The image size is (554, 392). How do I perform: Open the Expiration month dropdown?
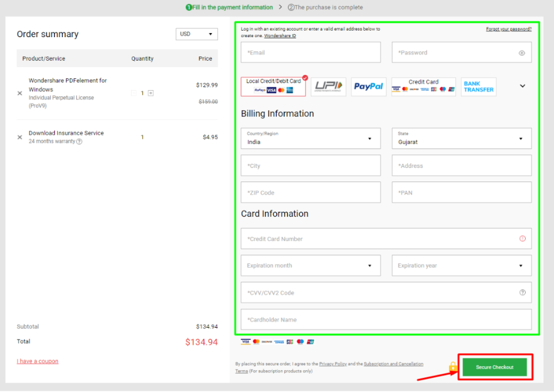(x=310, y=266)
